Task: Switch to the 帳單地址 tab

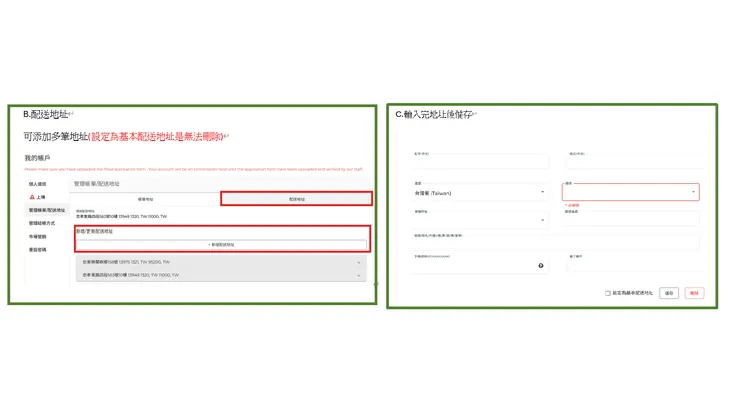Action: pos(145,199)
